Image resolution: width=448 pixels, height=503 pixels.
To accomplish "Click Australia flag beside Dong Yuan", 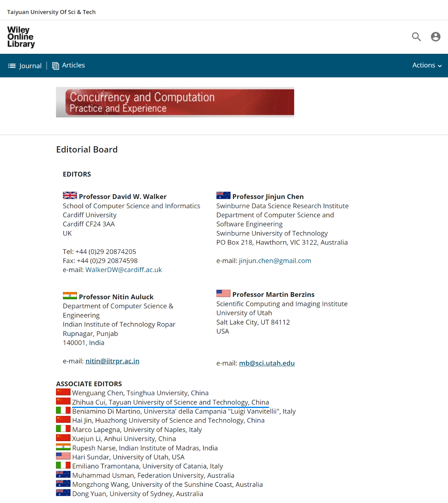I will [63, 493].
